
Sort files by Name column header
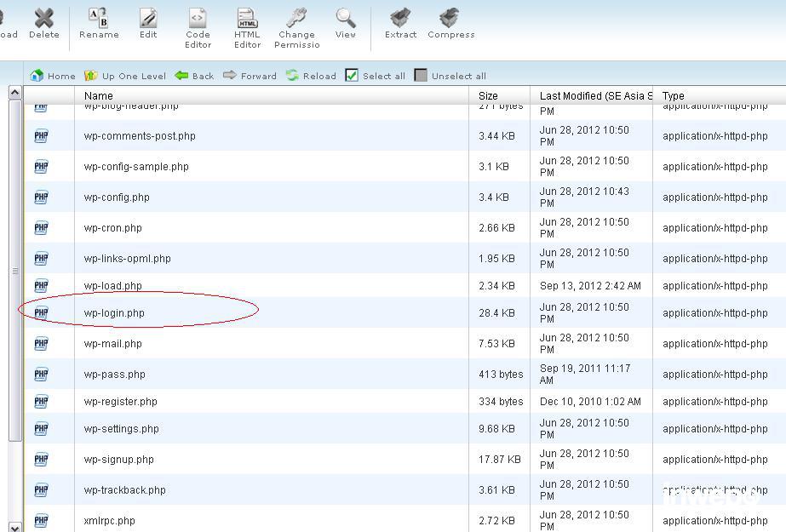(x=99, y=96)
